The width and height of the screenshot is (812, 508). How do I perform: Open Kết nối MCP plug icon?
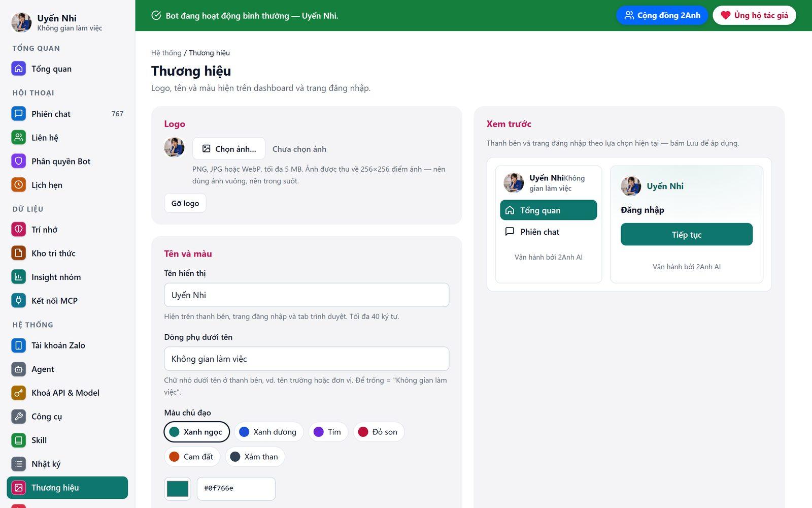click(x=19, y=301)
